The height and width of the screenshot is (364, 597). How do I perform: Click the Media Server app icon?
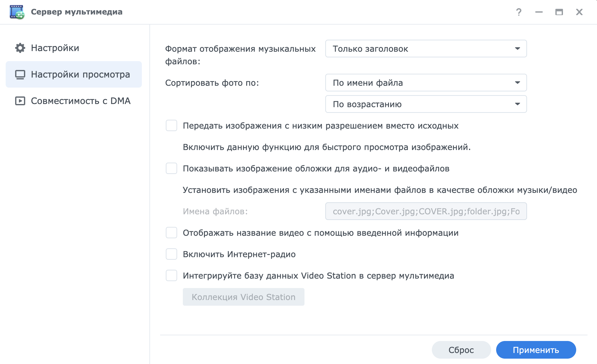coord(17,12)
